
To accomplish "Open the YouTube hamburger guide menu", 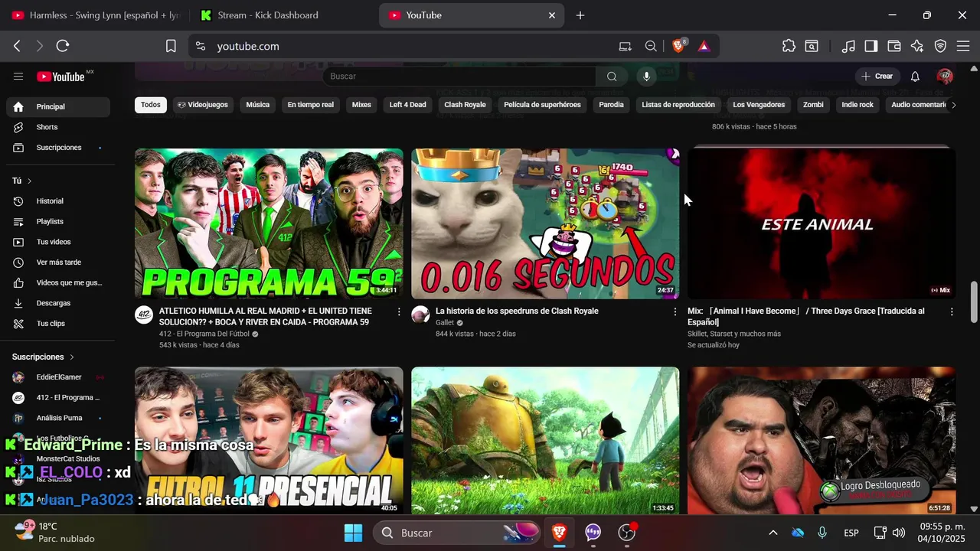I will coord(18,76).
